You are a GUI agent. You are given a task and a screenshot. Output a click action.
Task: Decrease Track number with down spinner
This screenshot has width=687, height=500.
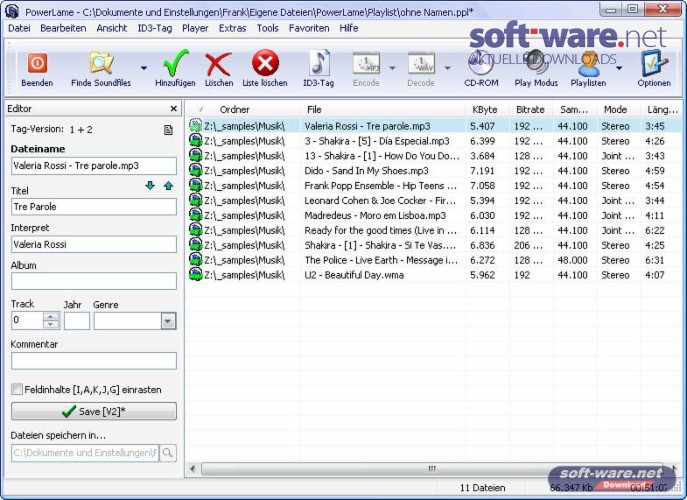coord(51,325)
